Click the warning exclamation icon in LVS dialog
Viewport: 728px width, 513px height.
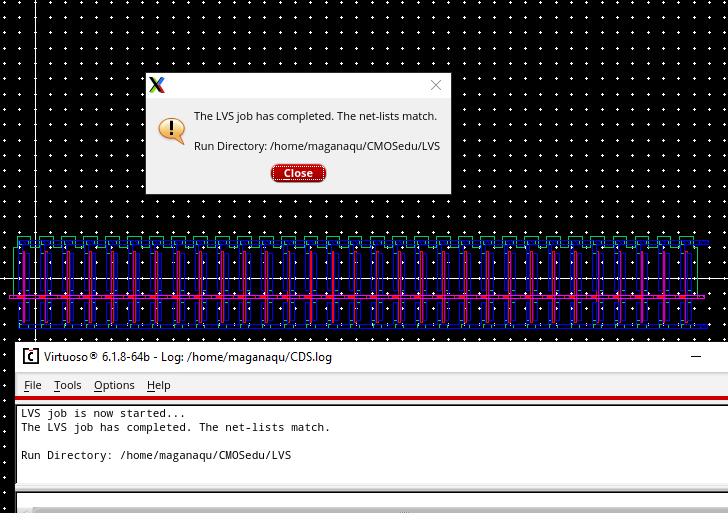coord(172,130)
